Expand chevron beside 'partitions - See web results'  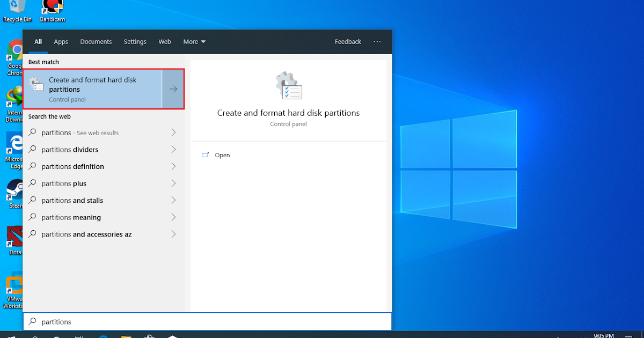point(173,133)
